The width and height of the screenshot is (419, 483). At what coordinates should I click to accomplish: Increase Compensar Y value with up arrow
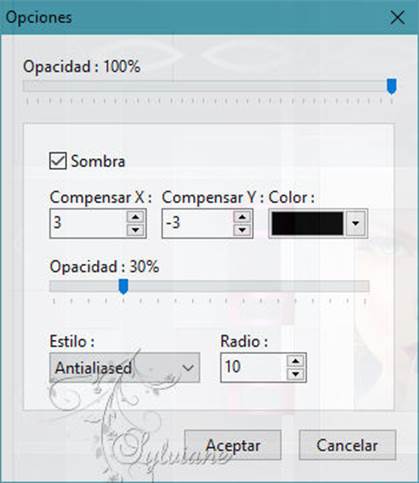pos(242,217)
